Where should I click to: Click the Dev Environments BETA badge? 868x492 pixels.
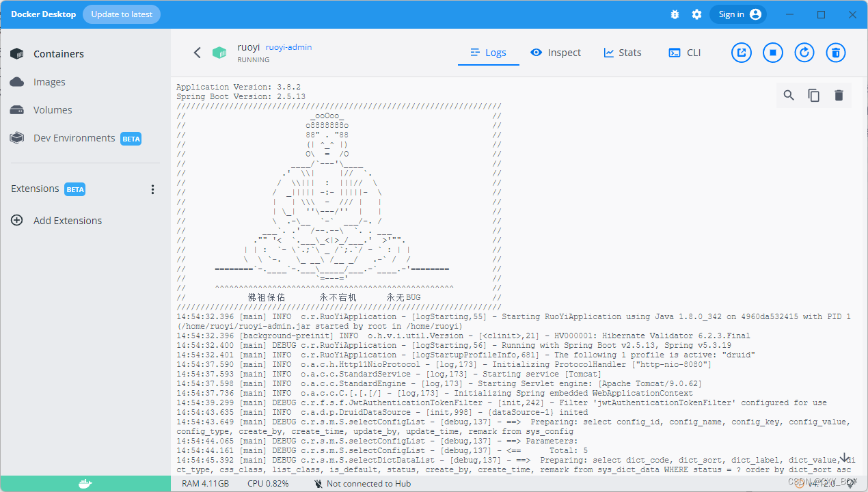point(131,139)
